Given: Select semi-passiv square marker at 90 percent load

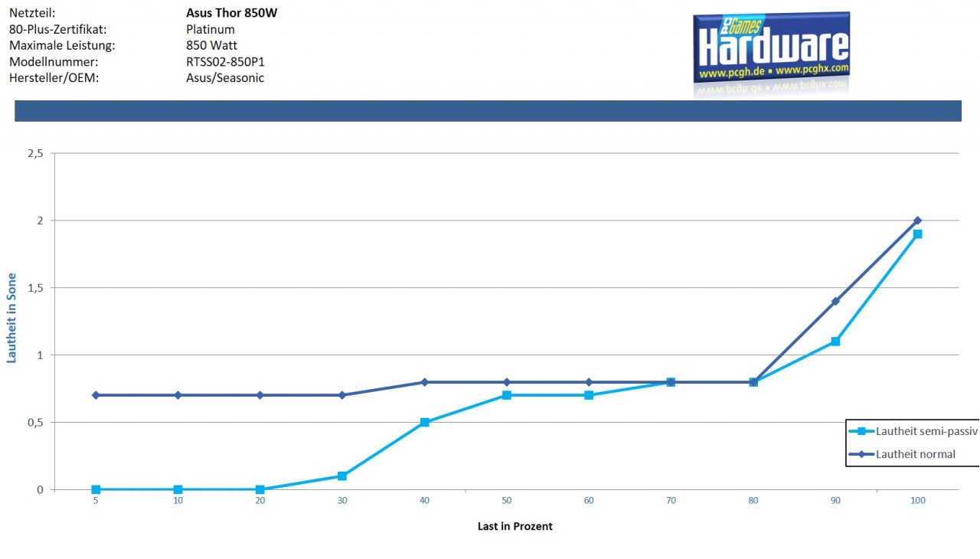Looking at the screenshot, I should point(835,342).
